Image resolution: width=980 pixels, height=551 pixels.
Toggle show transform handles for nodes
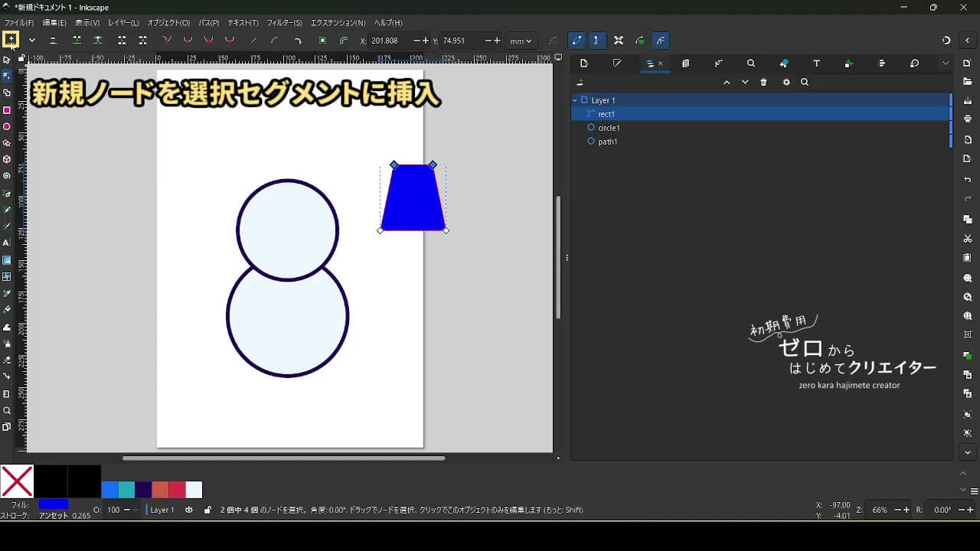click(x=618, y=41)
